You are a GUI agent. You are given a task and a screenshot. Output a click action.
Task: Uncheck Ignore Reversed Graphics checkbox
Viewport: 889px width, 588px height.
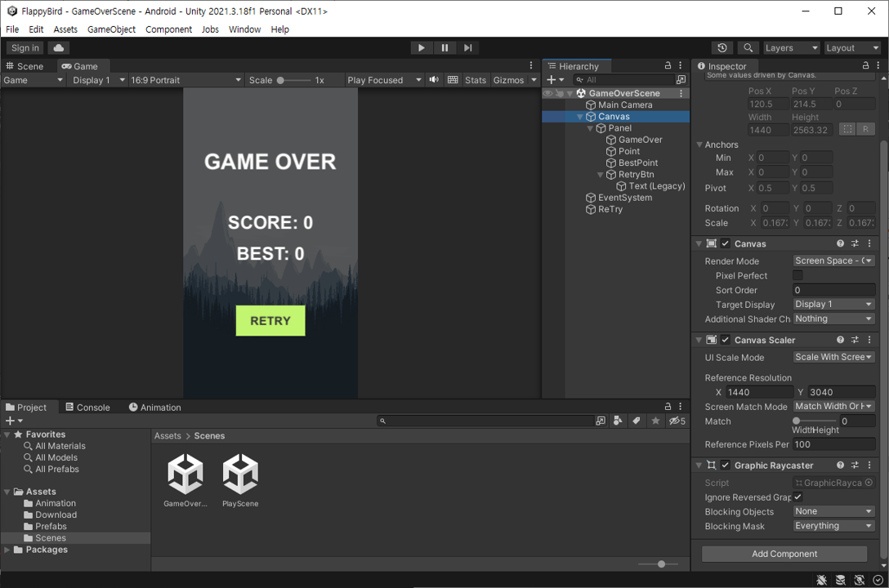(797, 497)
